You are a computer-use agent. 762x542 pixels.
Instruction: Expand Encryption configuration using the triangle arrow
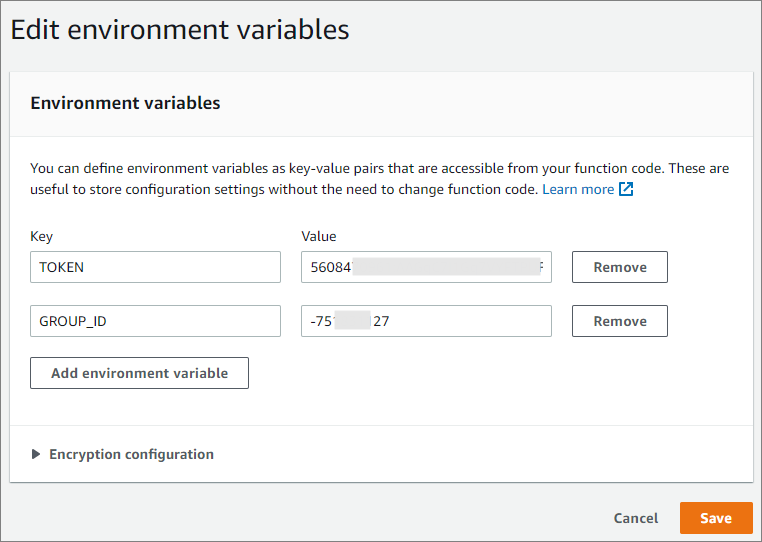37,454
